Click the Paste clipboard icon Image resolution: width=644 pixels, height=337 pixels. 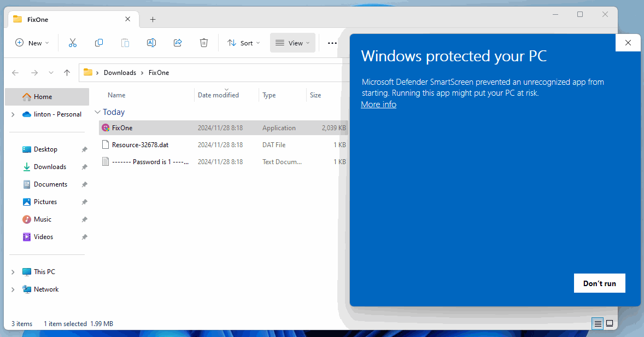(x=125, y=43)
